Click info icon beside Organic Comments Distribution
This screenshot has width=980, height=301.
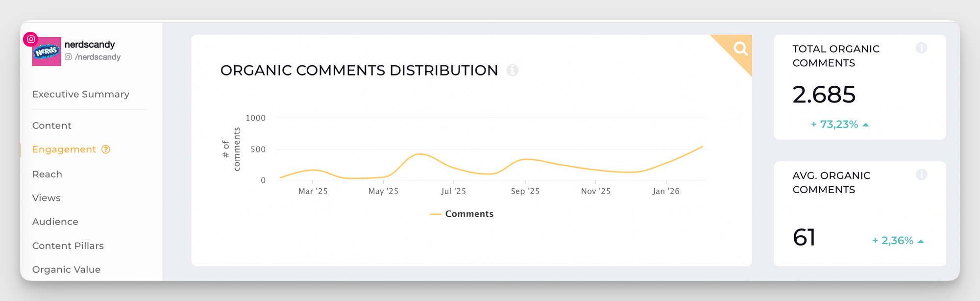512,70
